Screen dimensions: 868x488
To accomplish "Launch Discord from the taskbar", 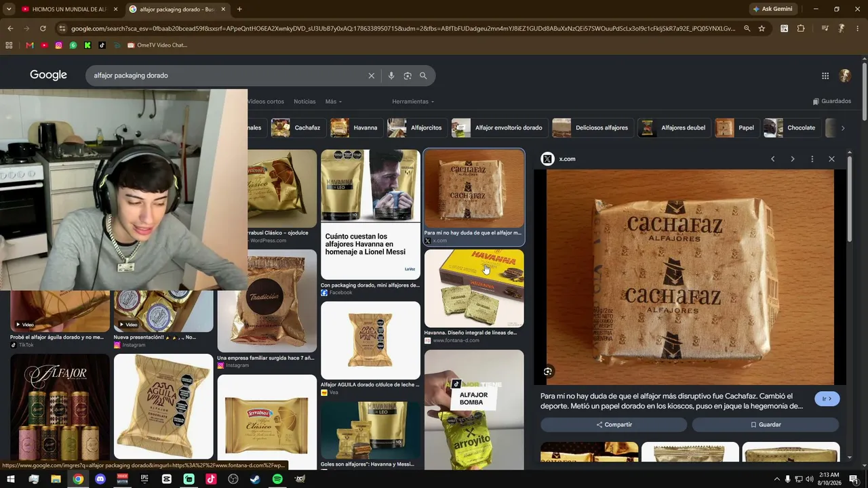I will click(100, 479).
